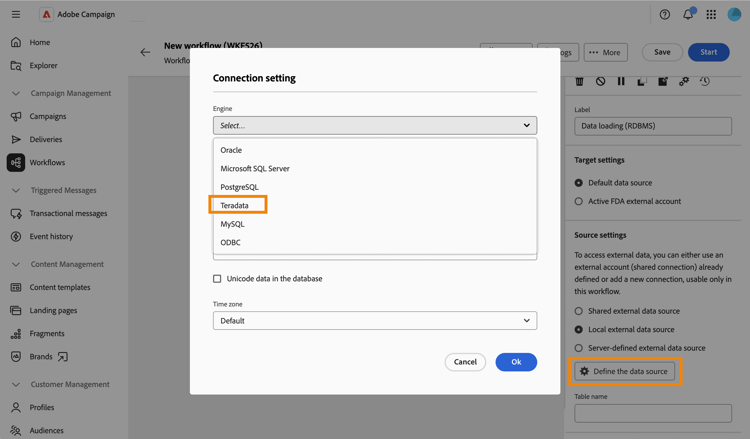Image resolution: width=750 pixels, height=439 pixels.
Task: Click the Start workflow button
Action: click(708, 52)
